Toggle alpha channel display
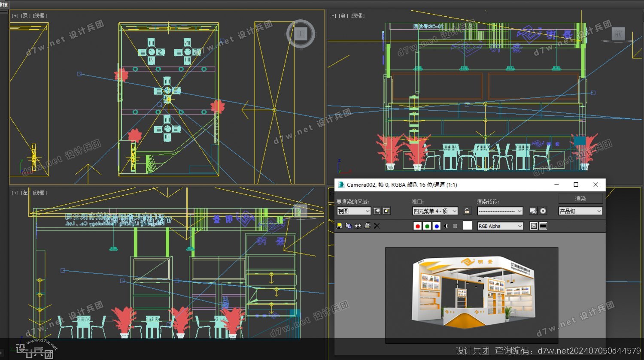This screenshot has width=644, height=360. (446, 226)
